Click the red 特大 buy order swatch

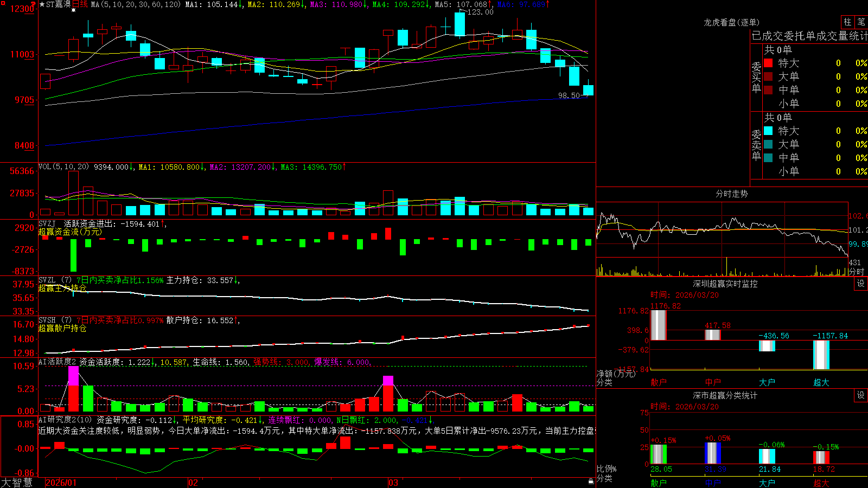(x=768, y=63)
